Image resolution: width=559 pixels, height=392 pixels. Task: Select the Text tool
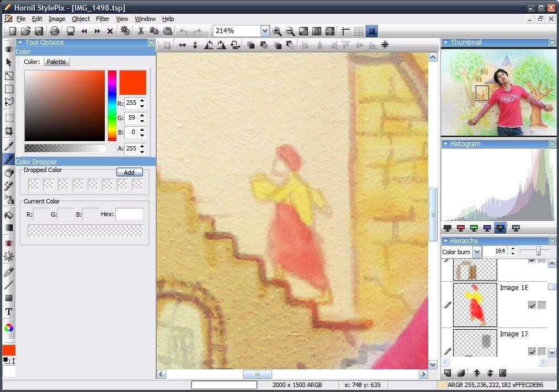point(9,312)
